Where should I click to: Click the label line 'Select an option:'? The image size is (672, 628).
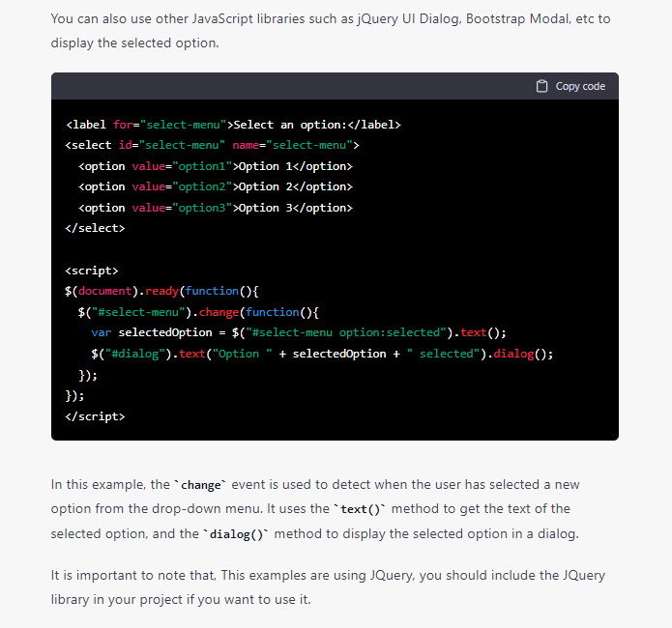tap(233, 125)
